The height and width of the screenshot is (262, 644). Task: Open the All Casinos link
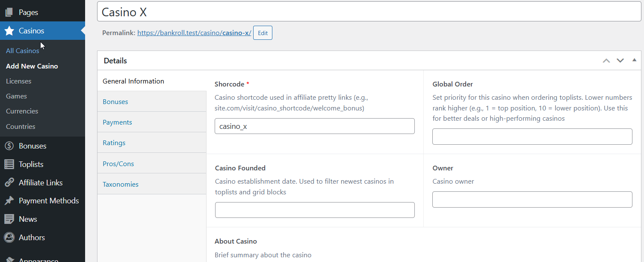pos(22,51)
